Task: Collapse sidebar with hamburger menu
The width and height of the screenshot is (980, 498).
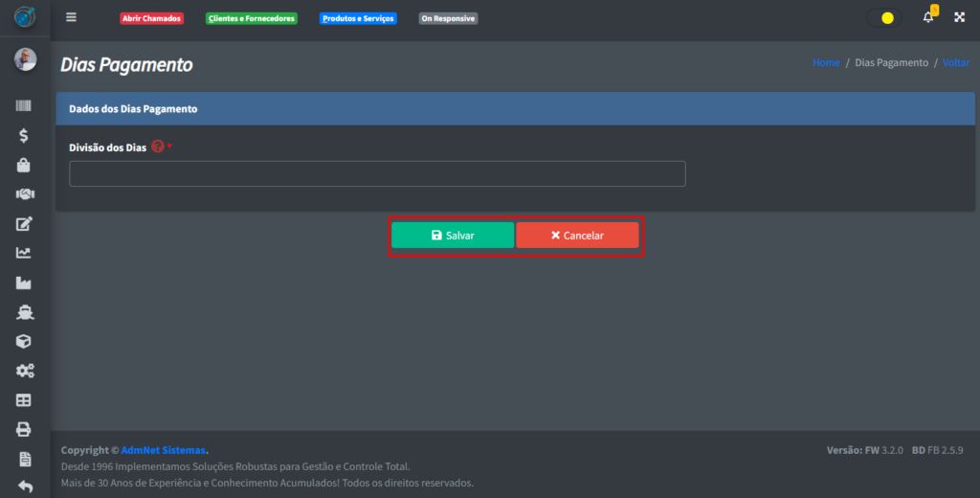Action: click(x=71, y=17)
